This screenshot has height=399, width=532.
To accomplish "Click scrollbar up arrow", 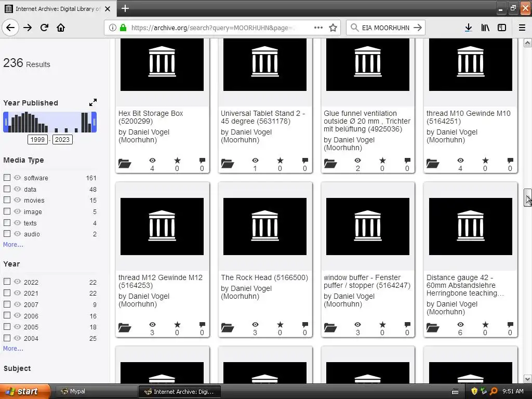I will (527, 43).
